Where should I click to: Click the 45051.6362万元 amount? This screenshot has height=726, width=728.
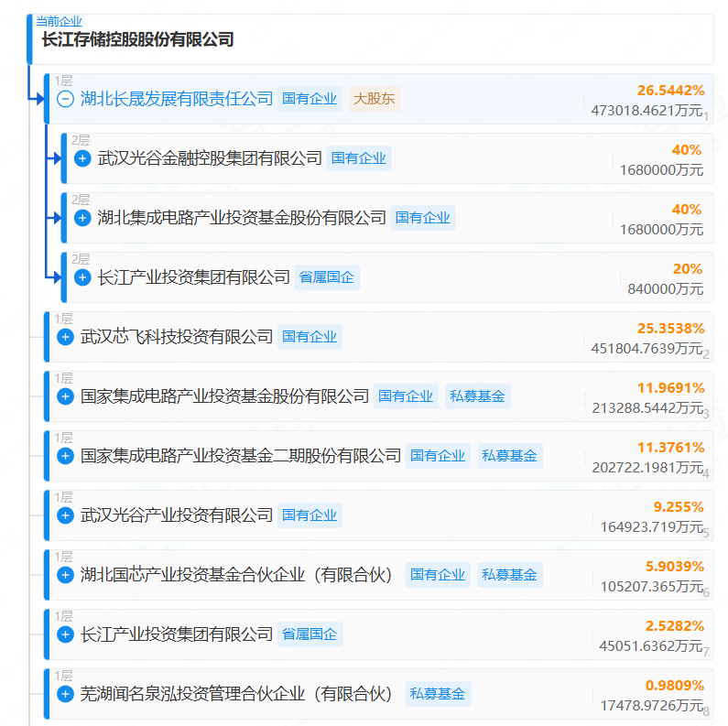[651, 645]
